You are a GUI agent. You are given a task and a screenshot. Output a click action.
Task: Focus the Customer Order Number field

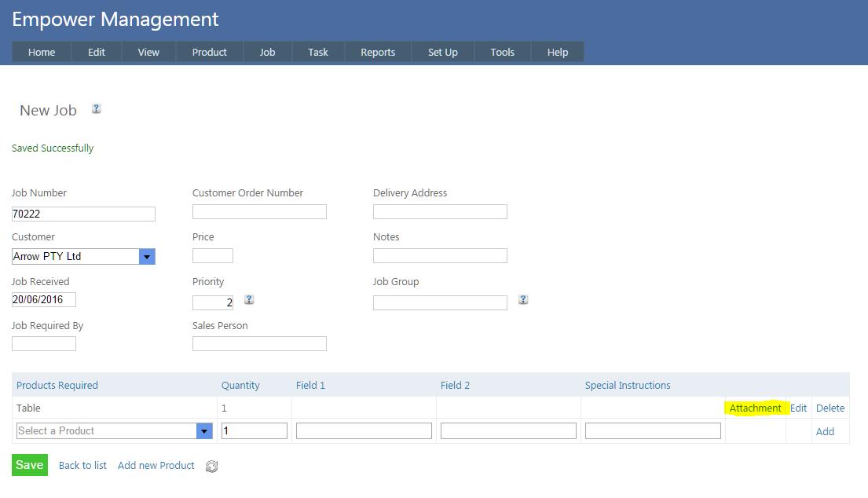(259, 212)
